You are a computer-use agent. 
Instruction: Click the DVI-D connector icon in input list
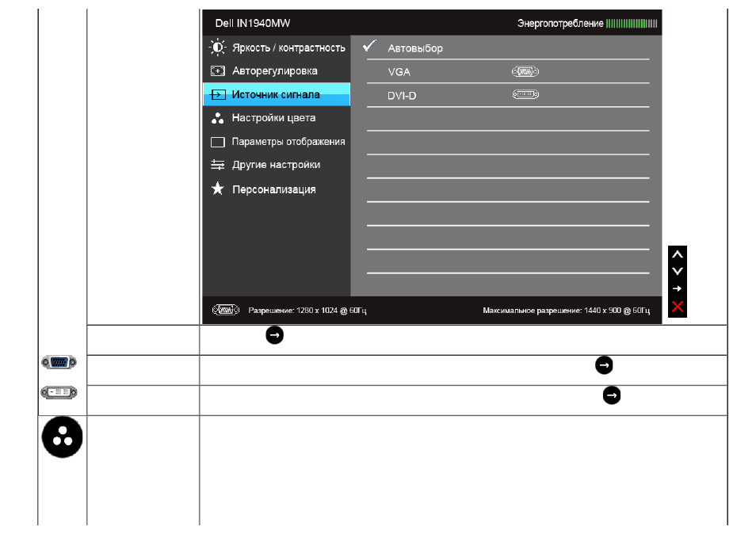[525, 94]
